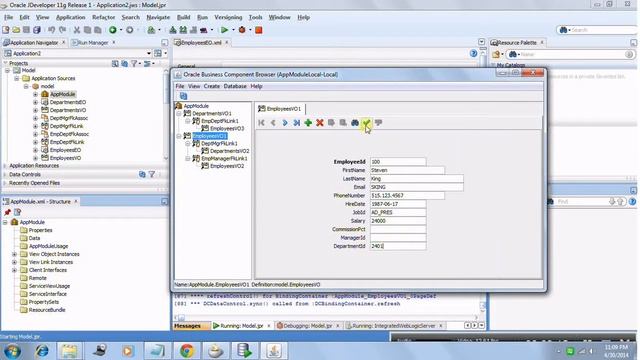Image resolution: width=640 pixels, height=360 pixels.
Task: Jump to last record in browser toolbar
Action: [296, 122]
